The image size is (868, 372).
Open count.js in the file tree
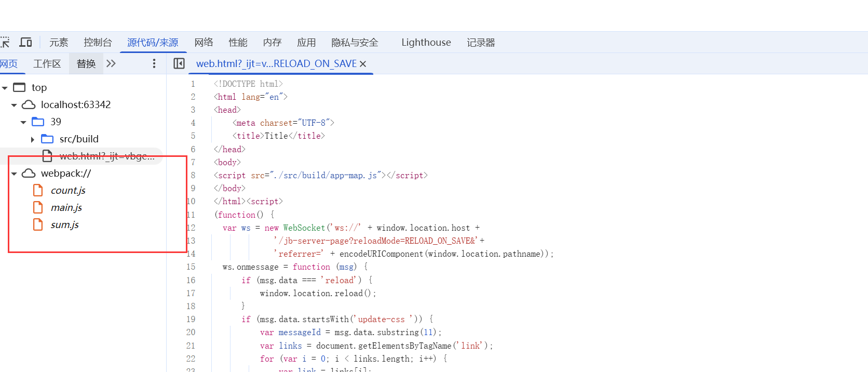68,190
